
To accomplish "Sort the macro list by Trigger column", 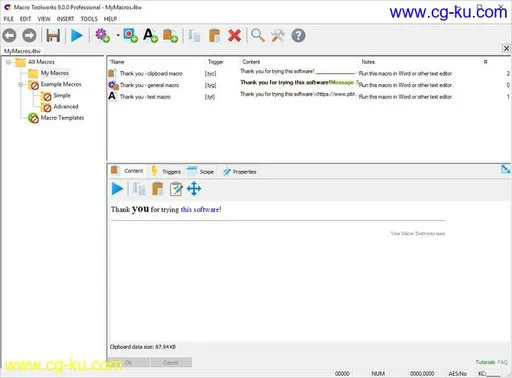I will click(216, 62).
